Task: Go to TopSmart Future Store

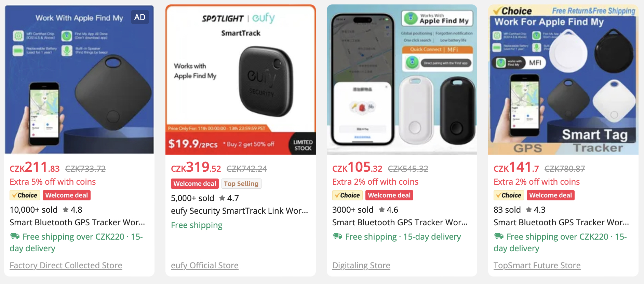Action: click(x=537, y=265)
